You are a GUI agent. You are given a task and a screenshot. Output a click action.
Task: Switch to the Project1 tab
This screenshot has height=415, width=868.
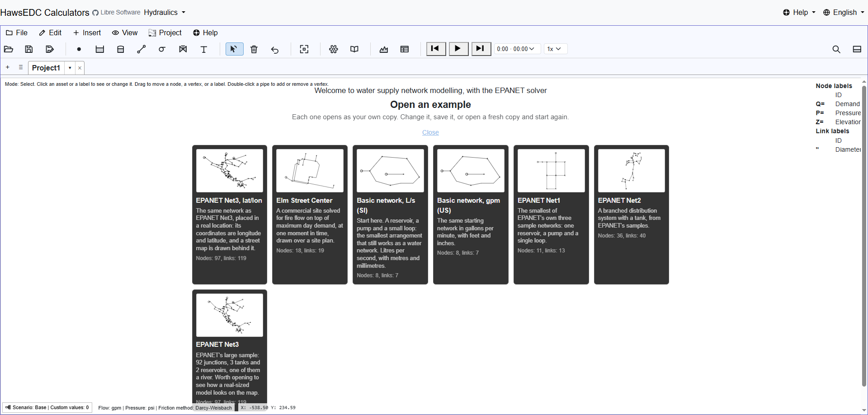[46, 68]
